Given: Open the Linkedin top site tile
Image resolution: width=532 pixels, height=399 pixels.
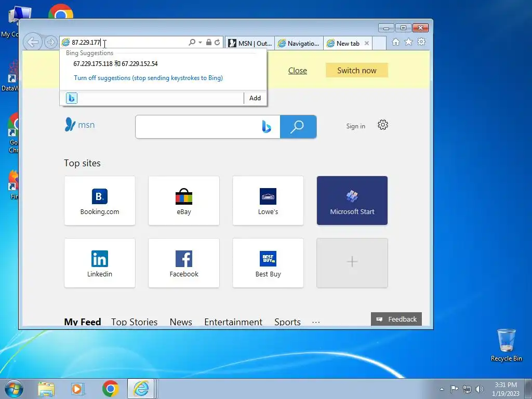Looking at the screenshot, I should (x=100, y=263).
